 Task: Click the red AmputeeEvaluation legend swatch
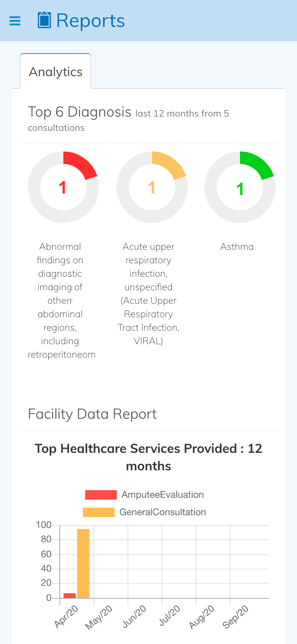coord(101,494)
